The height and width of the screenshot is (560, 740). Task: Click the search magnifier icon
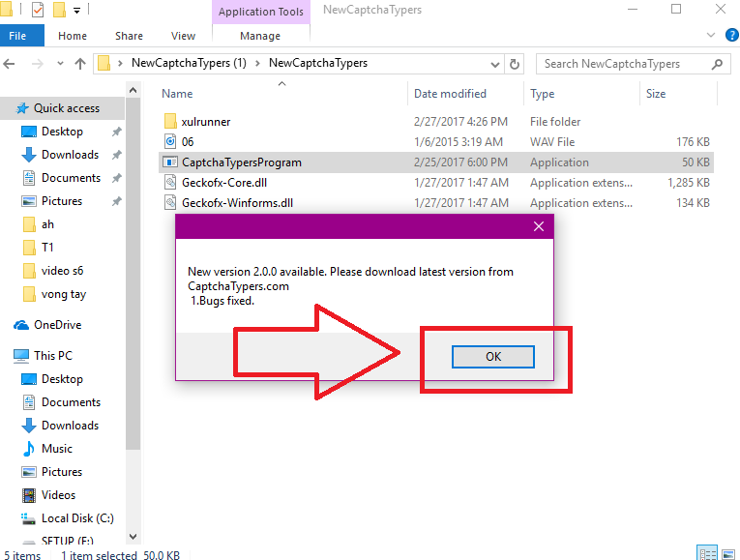pyautogui.click(x=718, y=64)
